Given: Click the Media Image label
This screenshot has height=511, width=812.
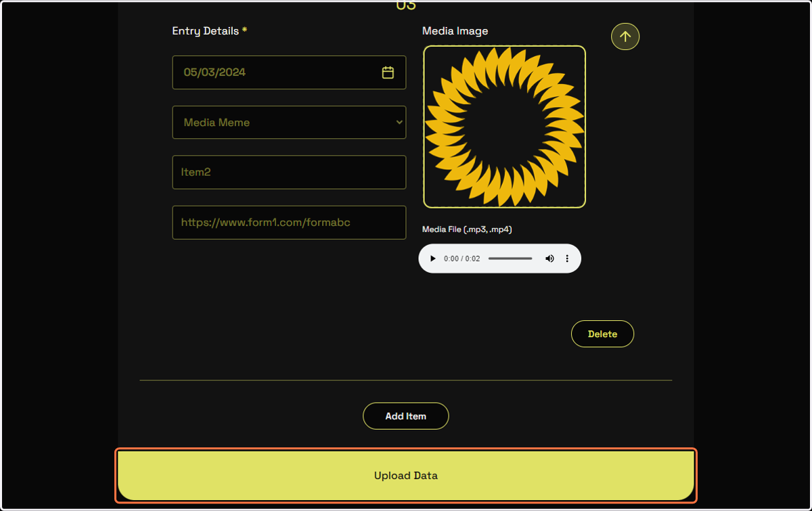Looking at the screenshot, I should 455,31.
